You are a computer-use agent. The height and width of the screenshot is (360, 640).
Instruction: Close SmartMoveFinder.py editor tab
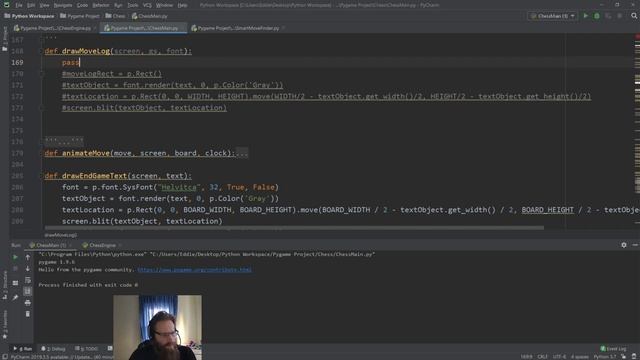283,28
